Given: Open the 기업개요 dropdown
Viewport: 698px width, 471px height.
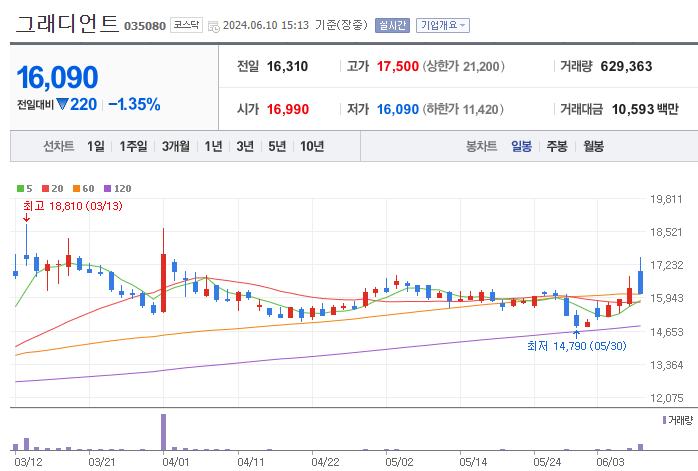Looking at the screenshot, I should [x=443, y=25].
